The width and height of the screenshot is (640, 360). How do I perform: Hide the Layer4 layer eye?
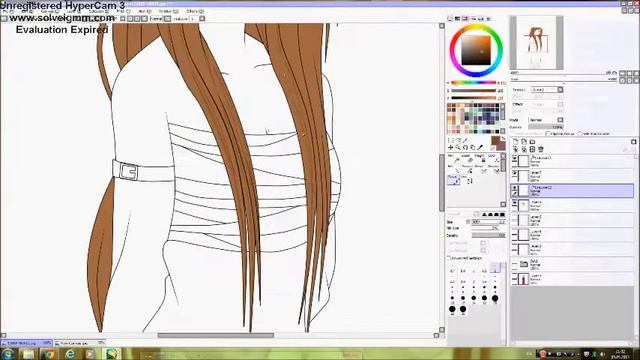pos(514,202)
